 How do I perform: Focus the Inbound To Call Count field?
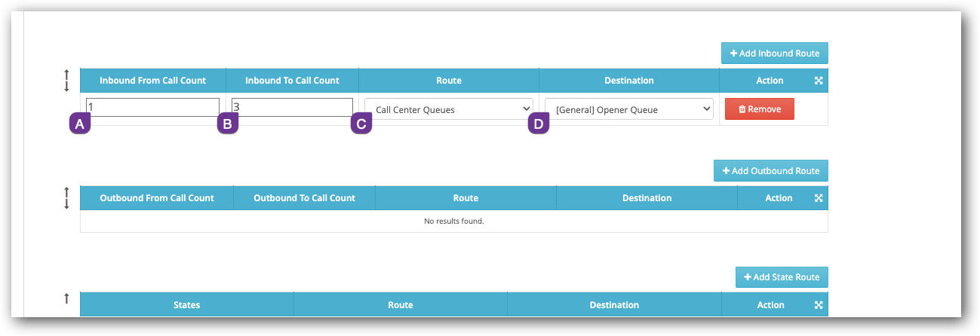[293, 107]
